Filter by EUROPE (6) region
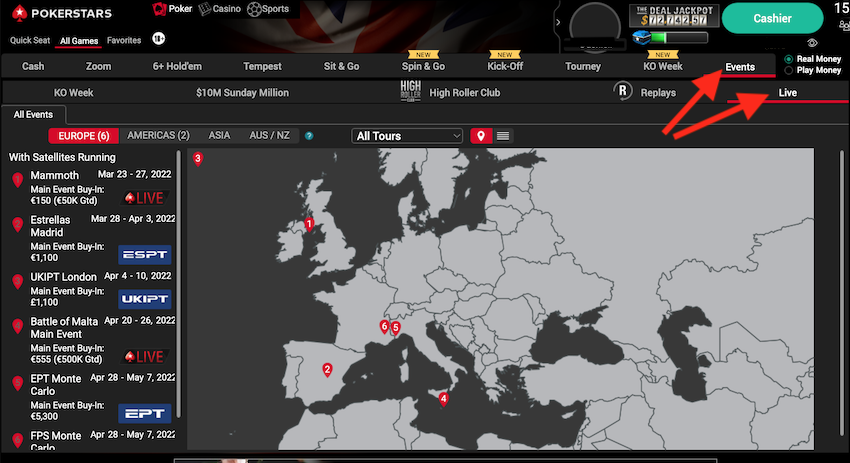 click(x=83, y=136)
